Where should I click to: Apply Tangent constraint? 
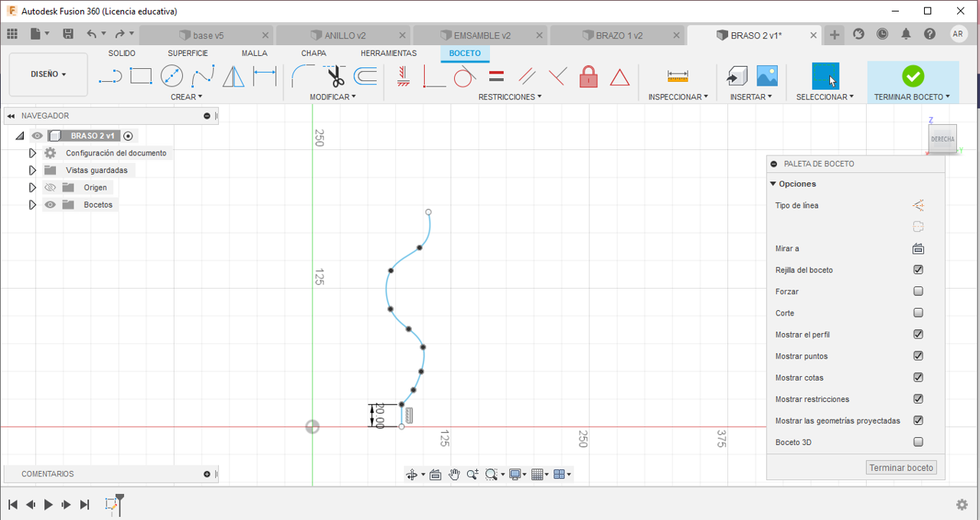point(465,76)
